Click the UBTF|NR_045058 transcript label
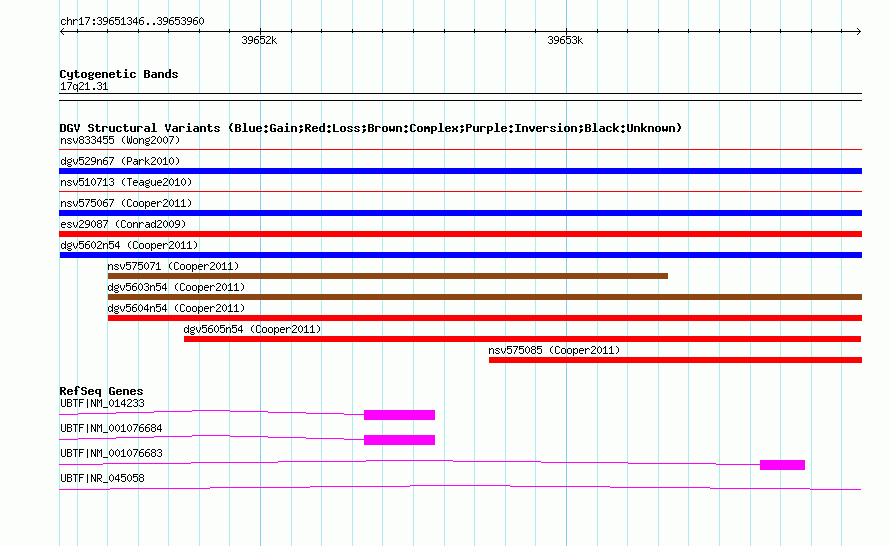Screen dimensions: 890x546 pos(102,478)
